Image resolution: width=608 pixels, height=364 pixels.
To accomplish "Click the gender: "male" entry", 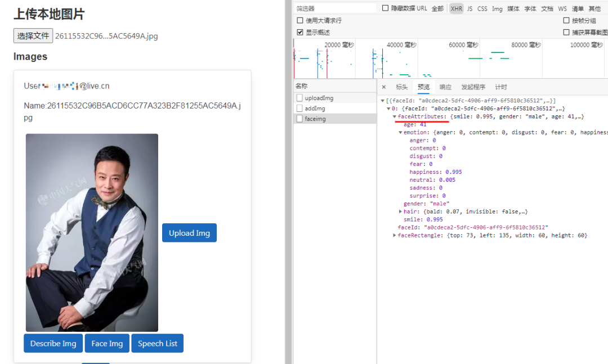I will tap(426, 204).
